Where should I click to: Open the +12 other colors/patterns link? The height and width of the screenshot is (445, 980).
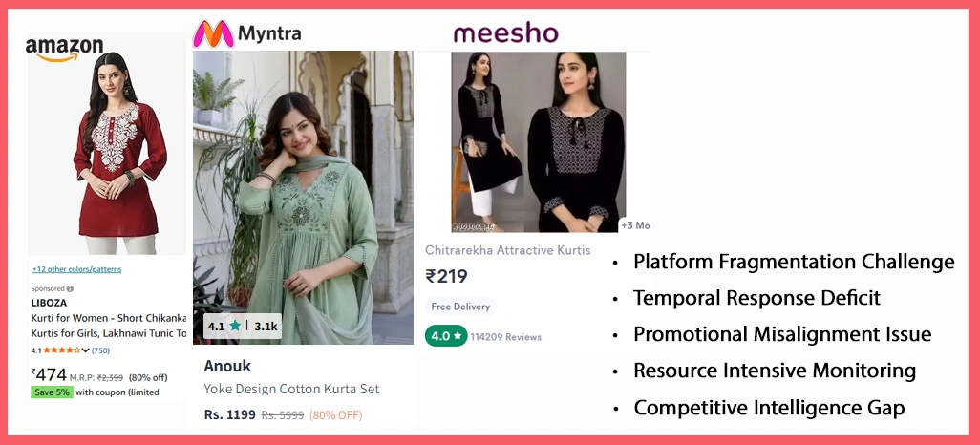pyautogui.click(x=76, y=269)
